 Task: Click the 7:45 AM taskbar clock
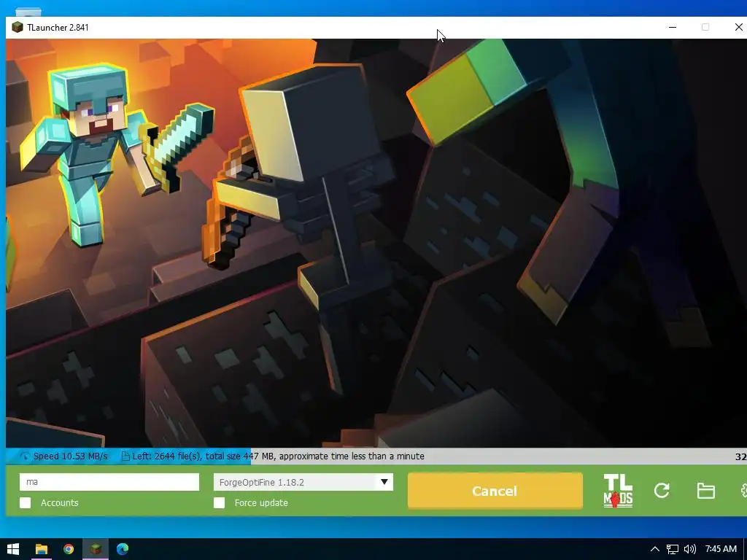coord(721,549)
